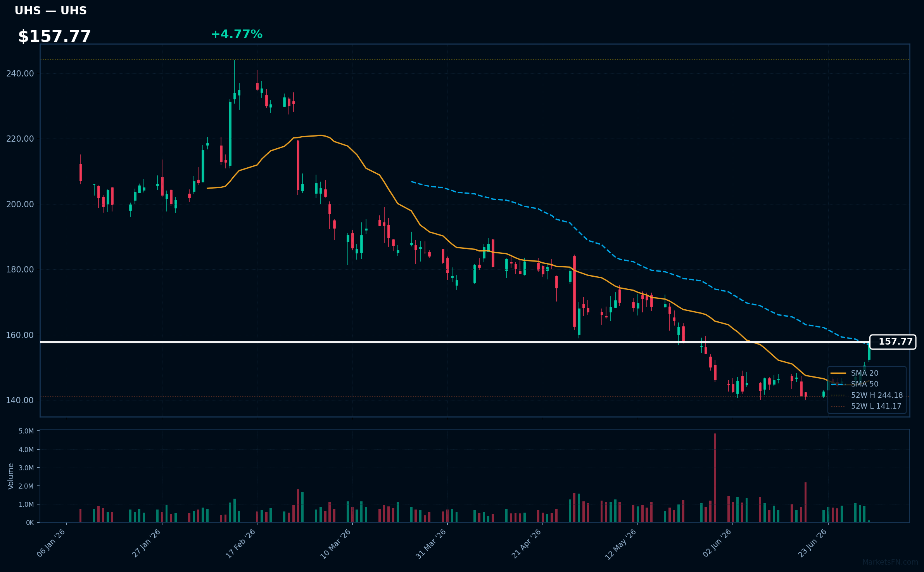The width and height of the screenshot is (924, 572).
Task: Click the 140.00 price axis label
Action: tap(20, 400)
